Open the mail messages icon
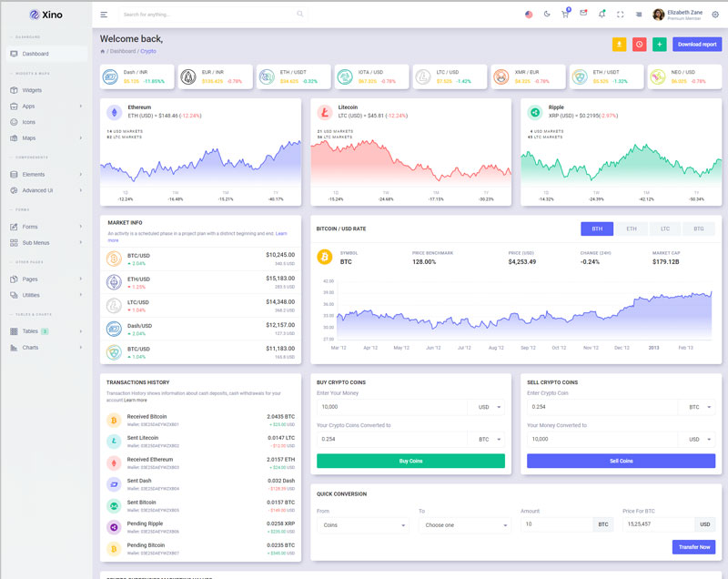 (583, 14)
